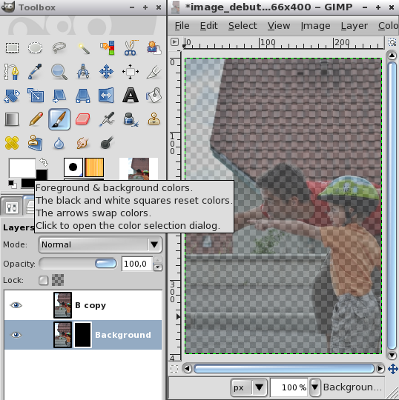The image size is (399, 400).
Task: Open the px unit dropdown
Action: pos(249,387)
